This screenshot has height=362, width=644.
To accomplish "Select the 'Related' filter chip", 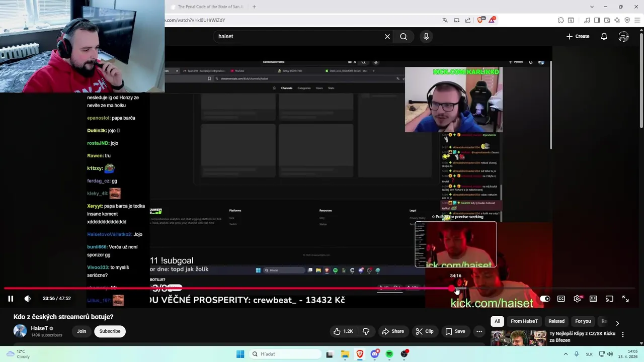I will pyautogui.click(x=556, y=321).
